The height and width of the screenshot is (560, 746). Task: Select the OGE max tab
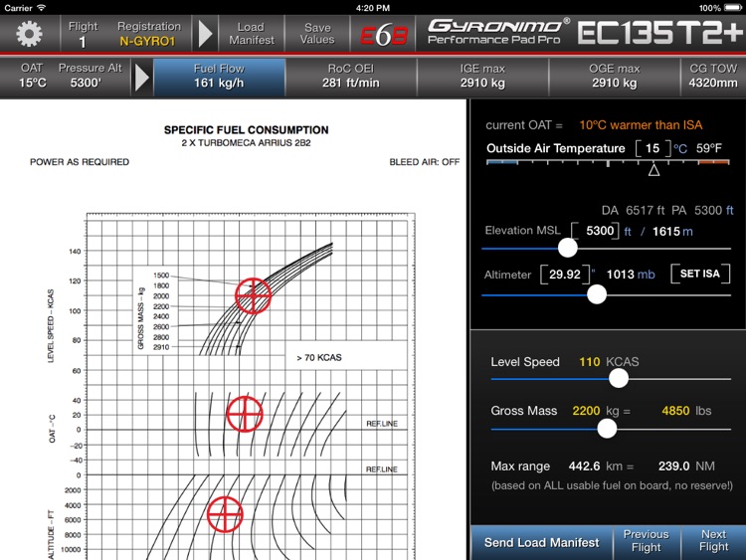click(615, 77)
